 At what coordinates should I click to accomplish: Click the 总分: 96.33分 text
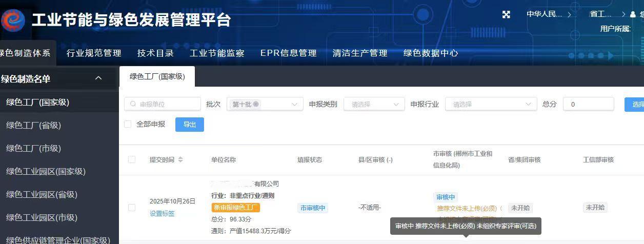(231, 219)
